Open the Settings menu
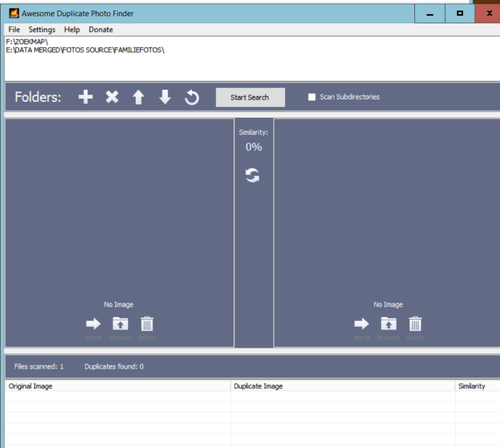The height and width of the screenshot is (448, 500). (42, 29)
